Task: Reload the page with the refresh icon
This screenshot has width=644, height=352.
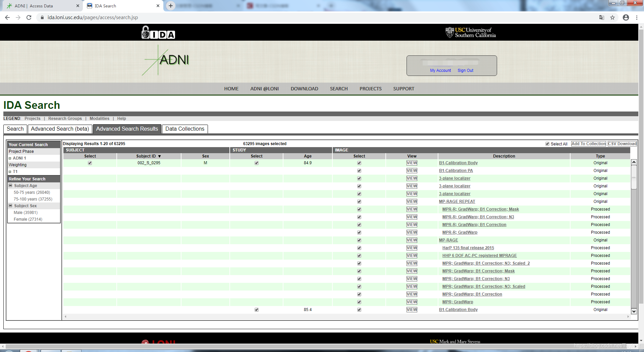Action: coord(29,17)
